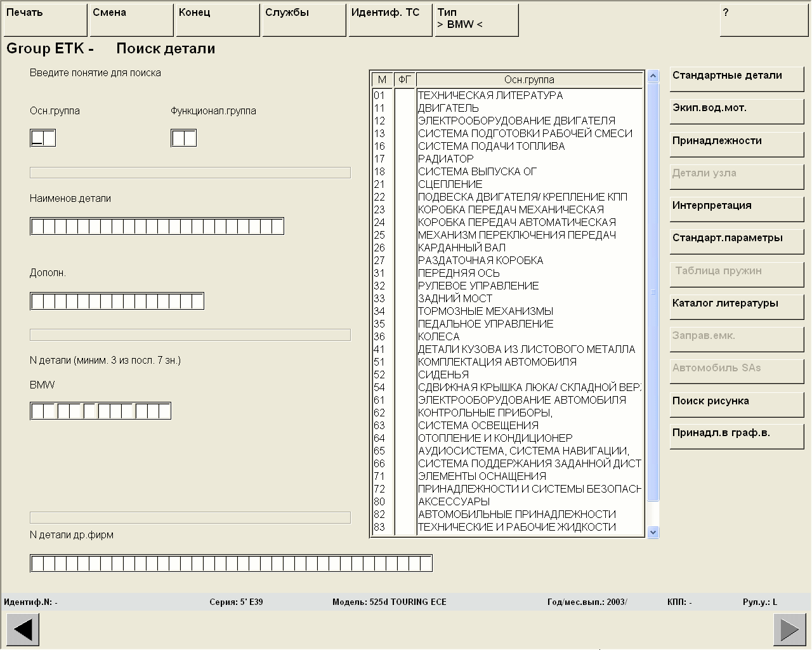This screenshot has width=812, height=650.
Task: Select row 17 РАДИАТОР
Action: click(507, 159)
